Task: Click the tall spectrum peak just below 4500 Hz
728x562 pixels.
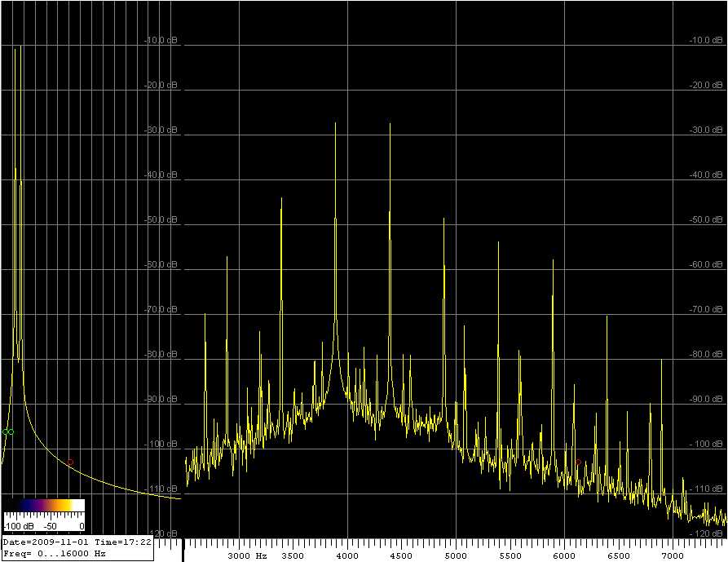Action: click(x=390, y=124)
